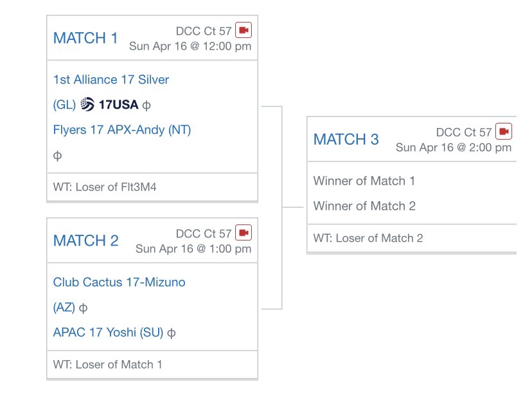Click phi symbol below Flyers 17 APX-Andy

pyautogui.click(x=57, y=156)
